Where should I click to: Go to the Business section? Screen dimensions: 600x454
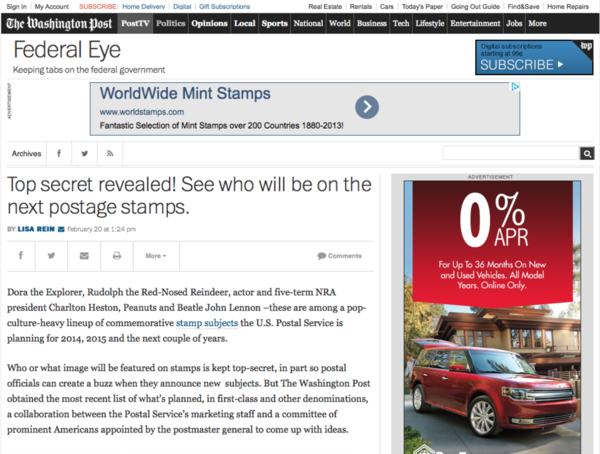click(372, 23)
